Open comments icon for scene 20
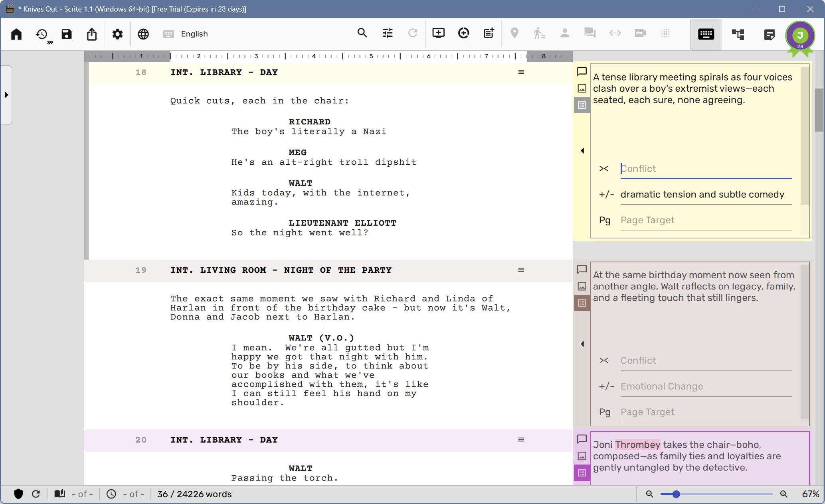This screenshot has height=504, width=825. (582, 439)
